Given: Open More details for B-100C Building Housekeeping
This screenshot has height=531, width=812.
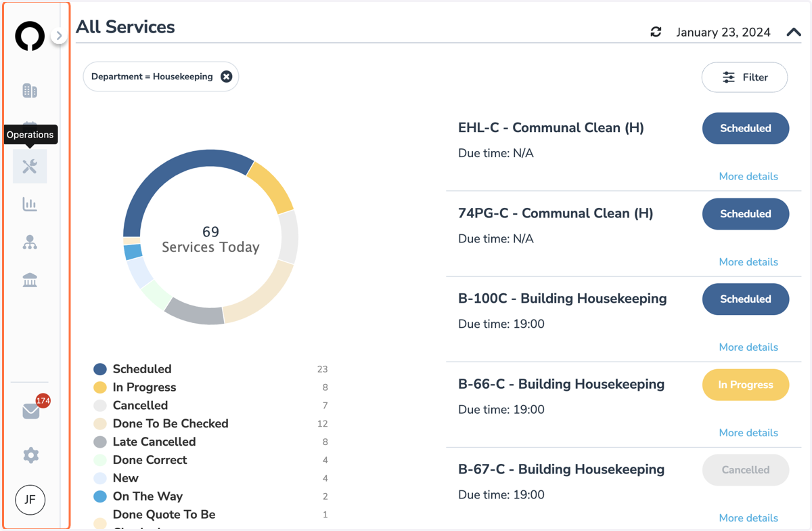Looking at the screenshot, I should [x=748, y=347].
